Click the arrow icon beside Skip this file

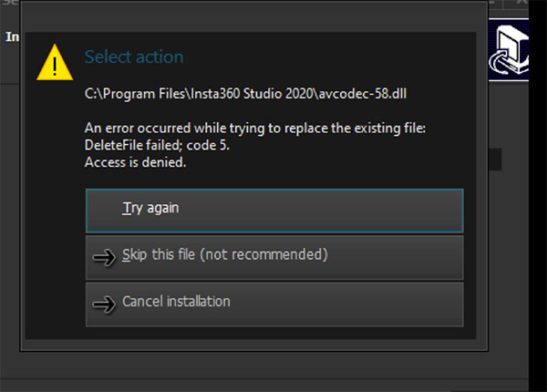click(105, 257)
